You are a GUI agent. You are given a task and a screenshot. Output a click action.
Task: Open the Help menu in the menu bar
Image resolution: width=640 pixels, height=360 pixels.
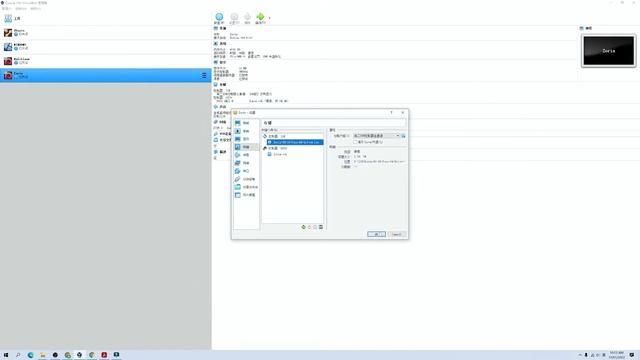click(x=36, y=8)
